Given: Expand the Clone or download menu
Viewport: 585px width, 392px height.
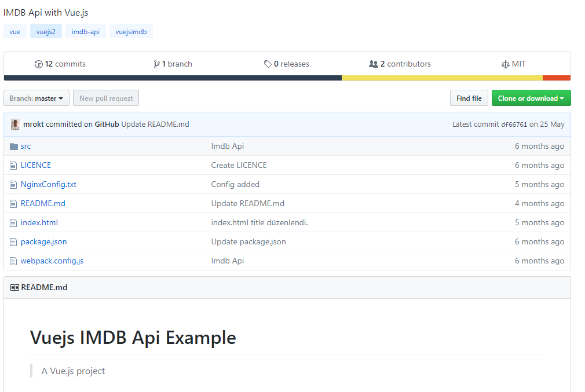Looking at the screenshot, I should click(x=531, y=98).
